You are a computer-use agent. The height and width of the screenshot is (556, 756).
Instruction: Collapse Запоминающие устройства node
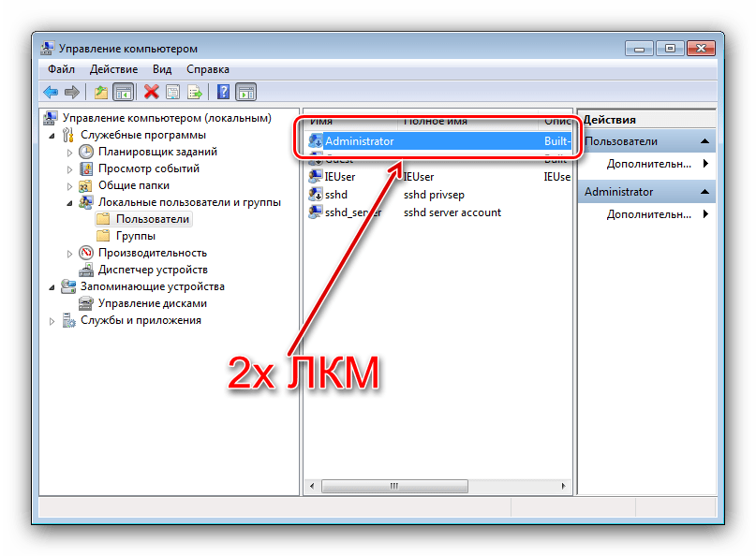[x=52, y=287]
